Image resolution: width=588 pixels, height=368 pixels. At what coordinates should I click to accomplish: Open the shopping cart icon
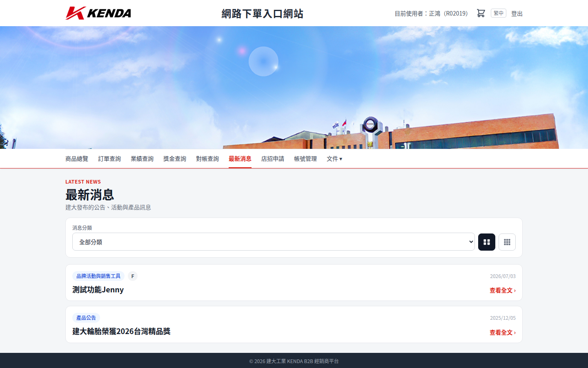pyautogui.click(x=481, y=13)
